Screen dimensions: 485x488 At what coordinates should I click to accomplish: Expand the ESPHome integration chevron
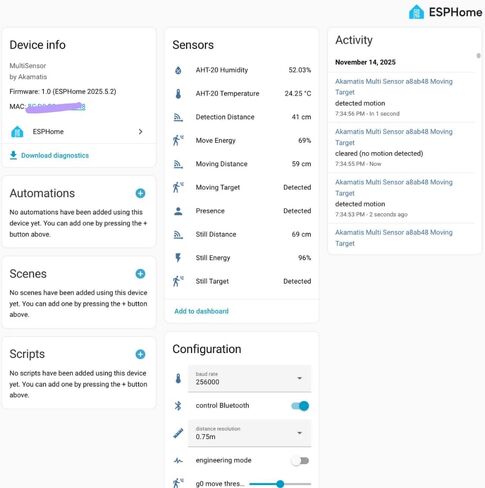pyautogui.click(x=140, y=132)
